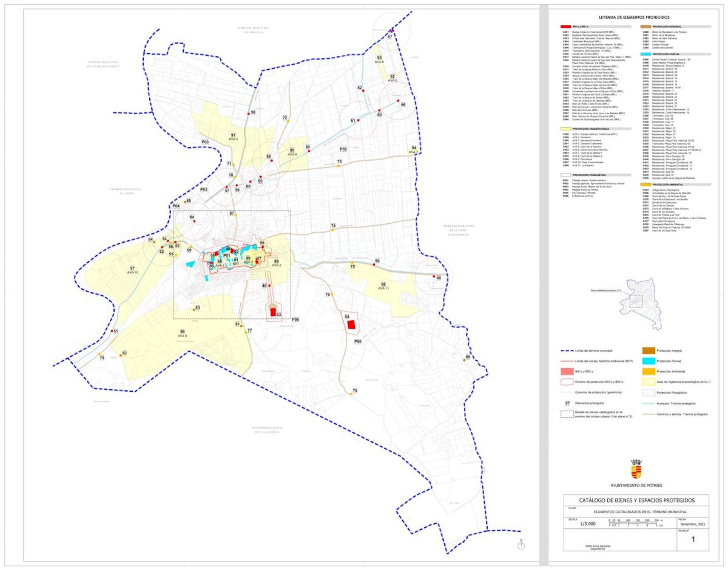Select the red building labeled 03
728x570 pixels.
coord(274,312)
